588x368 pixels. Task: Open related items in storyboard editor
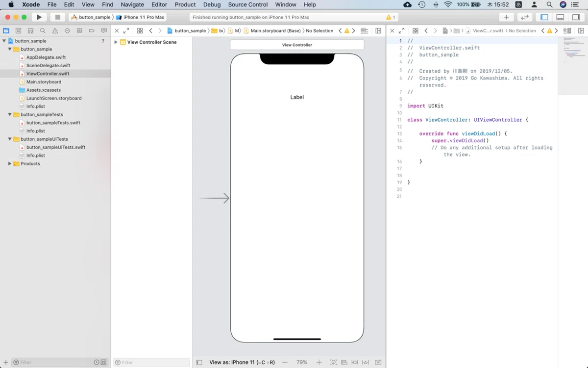tap(140, 30)
